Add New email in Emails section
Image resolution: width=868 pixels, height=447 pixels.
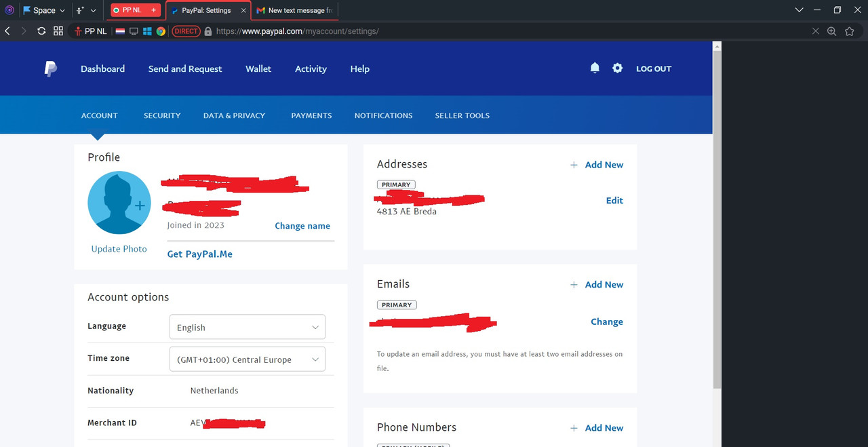pyautogui.click(x=597, y=284)
